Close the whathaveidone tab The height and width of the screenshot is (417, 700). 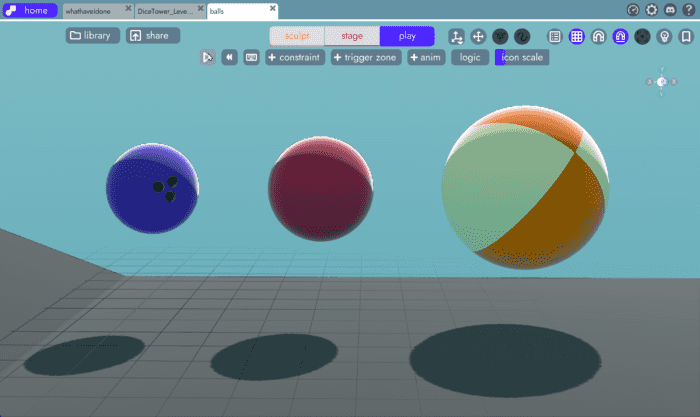128,8
